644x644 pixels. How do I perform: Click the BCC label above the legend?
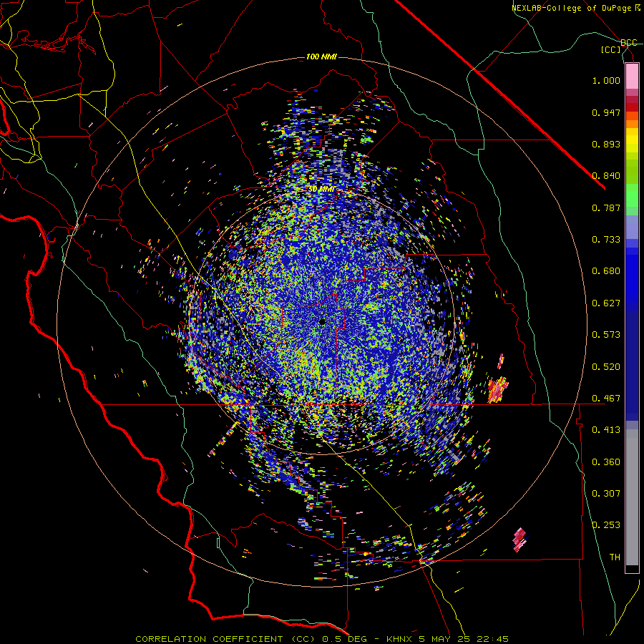(x=629, y=43)
